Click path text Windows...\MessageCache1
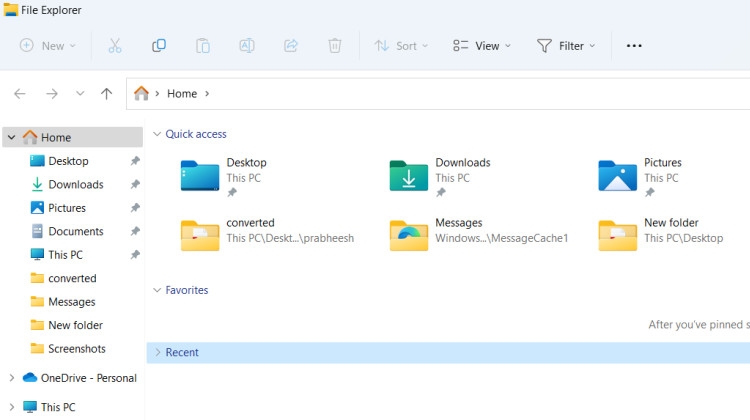 pyautogui.click(x=502, y=238)
